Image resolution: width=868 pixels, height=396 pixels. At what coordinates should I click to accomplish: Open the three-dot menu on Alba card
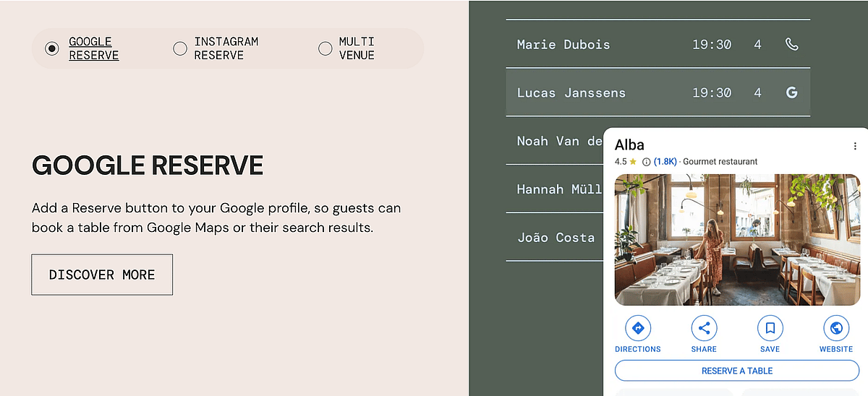855,145
